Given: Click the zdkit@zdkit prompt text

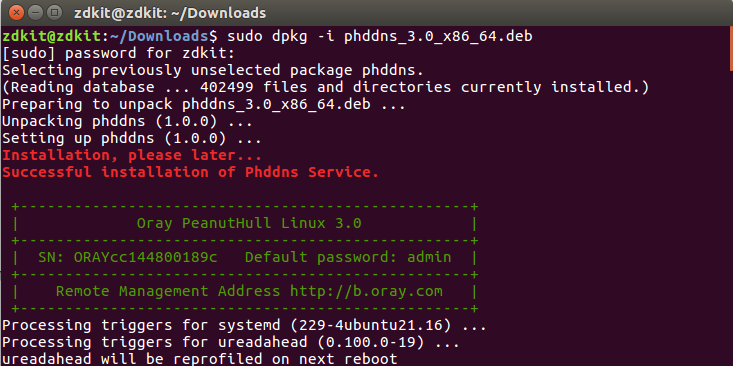Looking at the screenshot, I should click(52, 36).
